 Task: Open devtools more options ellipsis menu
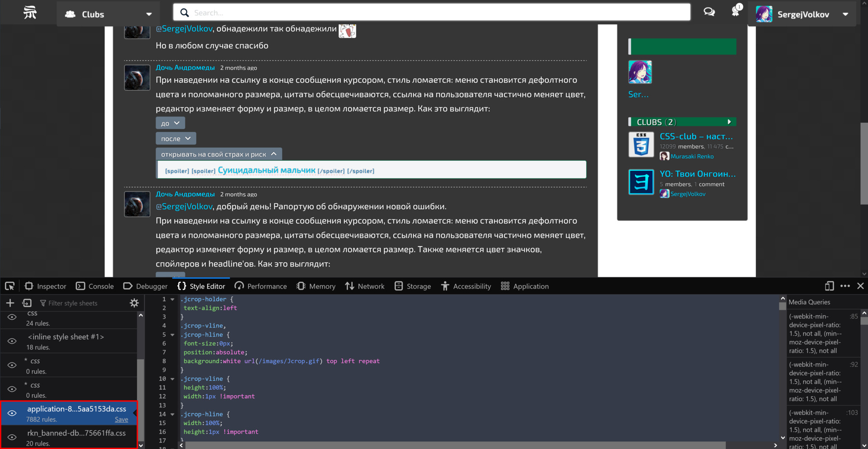point(845,286)
